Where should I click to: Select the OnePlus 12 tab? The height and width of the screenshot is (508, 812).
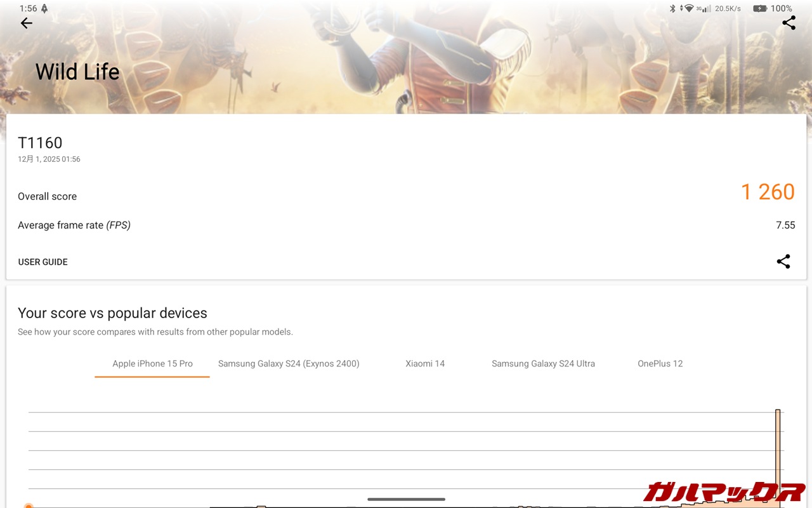tap(660, 364)
